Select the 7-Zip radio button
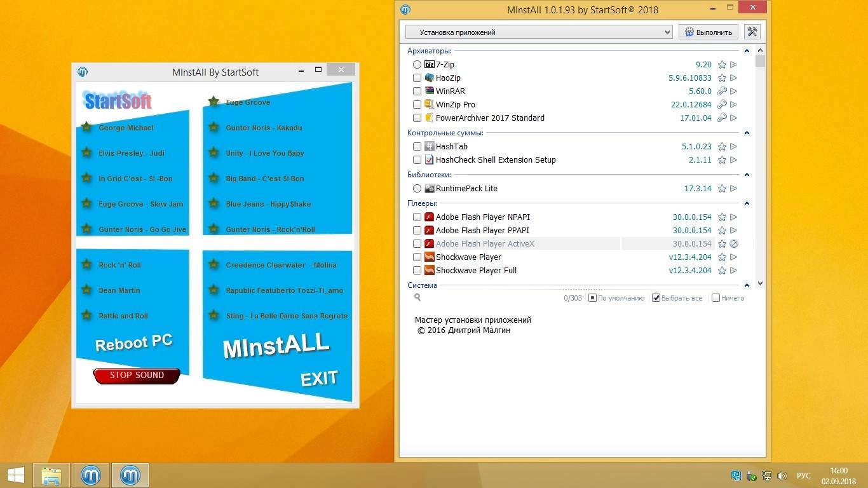This screenshot has height=488, width=868. pyautogui.click(x=417, y=65)
